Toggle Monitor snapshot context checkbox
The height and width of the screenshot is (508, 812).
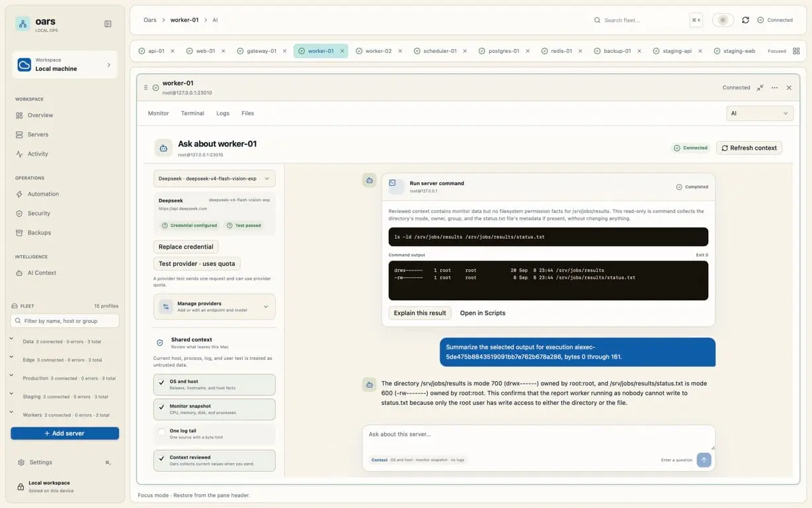tap(161, 409)
